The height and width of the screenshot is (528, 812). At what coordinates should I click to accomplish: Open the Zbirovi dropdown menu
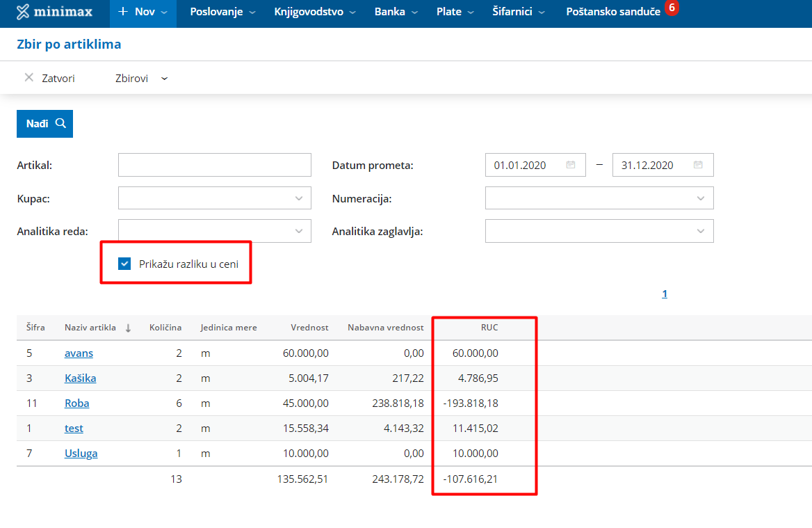coord(141,79)
